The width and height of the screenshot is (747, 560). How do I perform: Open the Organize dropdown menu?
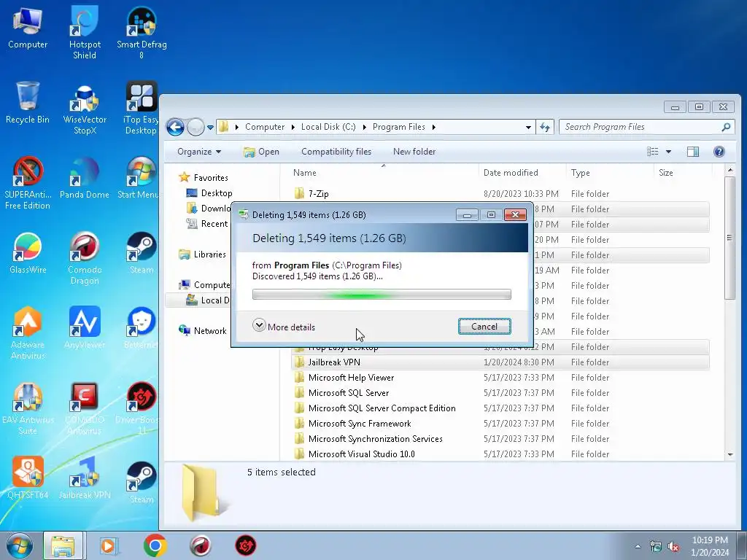[199, 152]
